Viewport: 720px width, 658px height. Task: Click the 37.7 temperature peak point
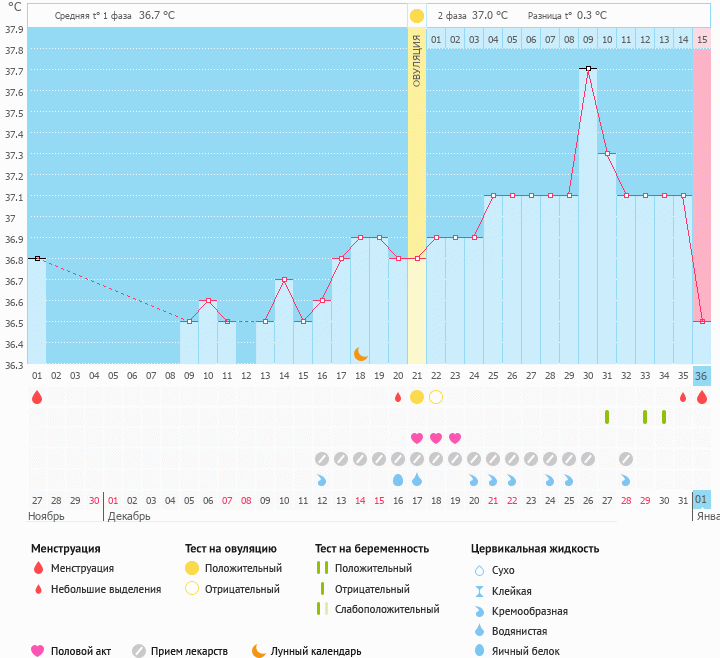pos(588,68)
